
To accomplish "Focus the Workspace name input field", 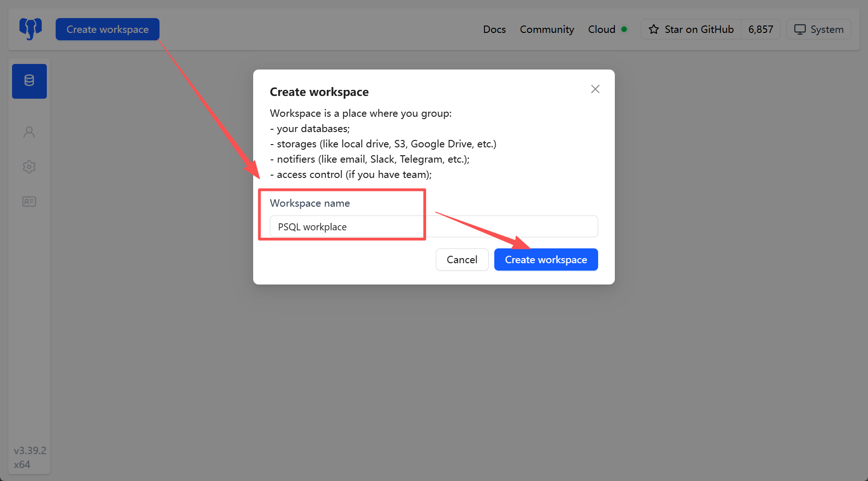I will [434, 227].
